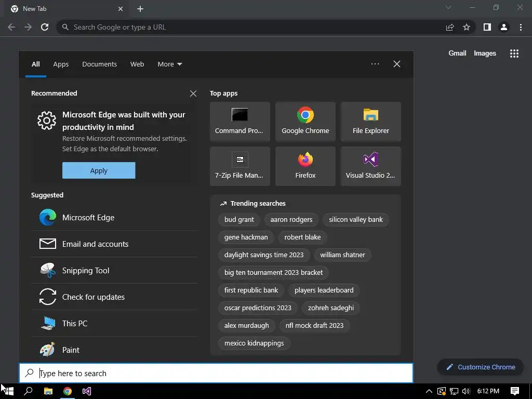The height and width of the screenshot is (399, 532).
Task: Open Chrome profile avatar menu
Action: (504, 27)
